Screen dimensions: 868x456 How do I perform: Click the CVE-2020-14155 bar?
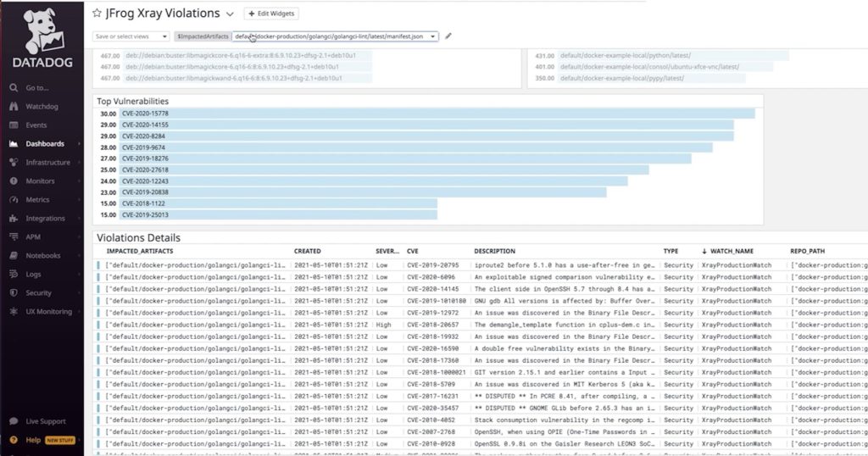[x=426, y=125]
